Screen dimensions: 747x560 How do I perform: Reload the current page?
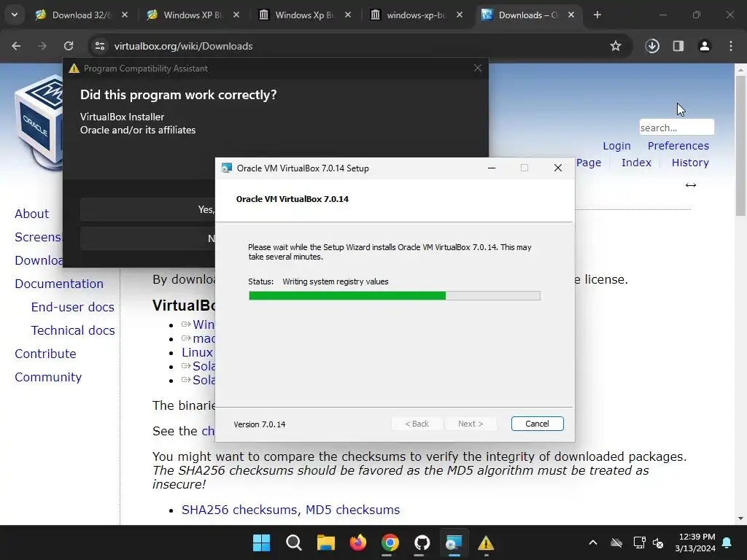[x=69, y=46]
